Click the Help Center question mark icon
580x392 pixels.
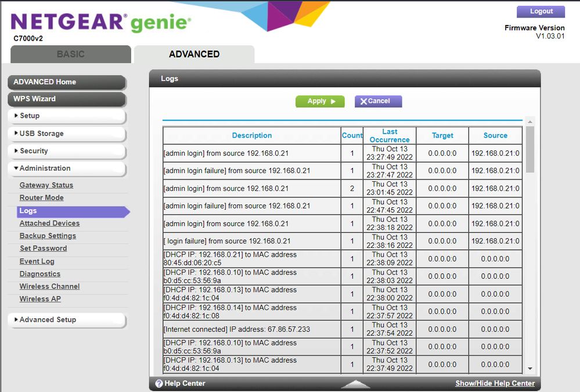tap(158, 383)
